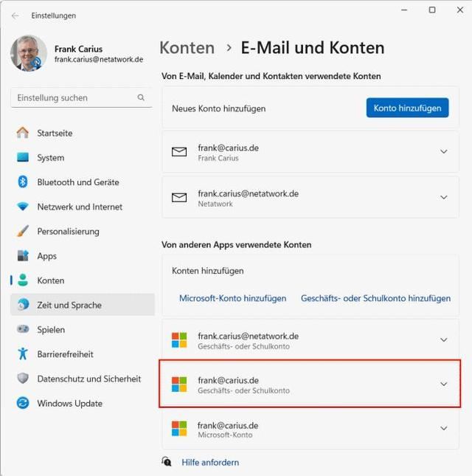Click the back arrow in Einstellungen header
Viewport: 472px width, 476px height.
coord(15,15)
